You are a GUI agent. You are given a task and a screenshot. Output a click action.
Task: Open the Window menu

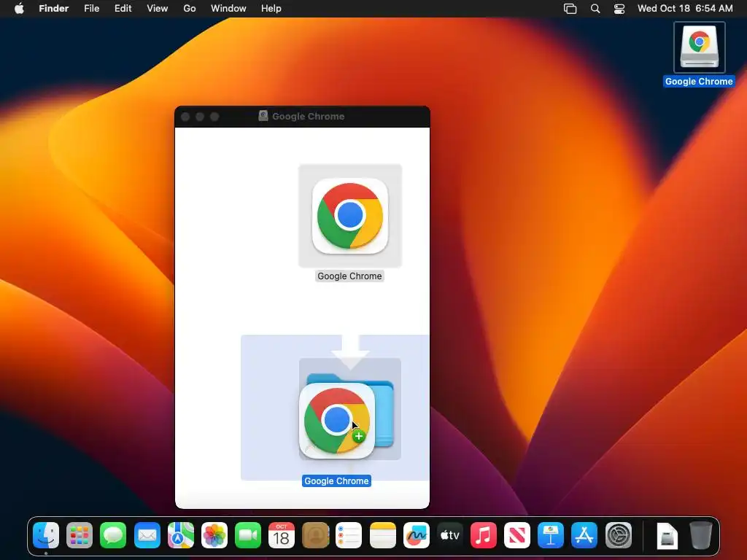[228, 9]
